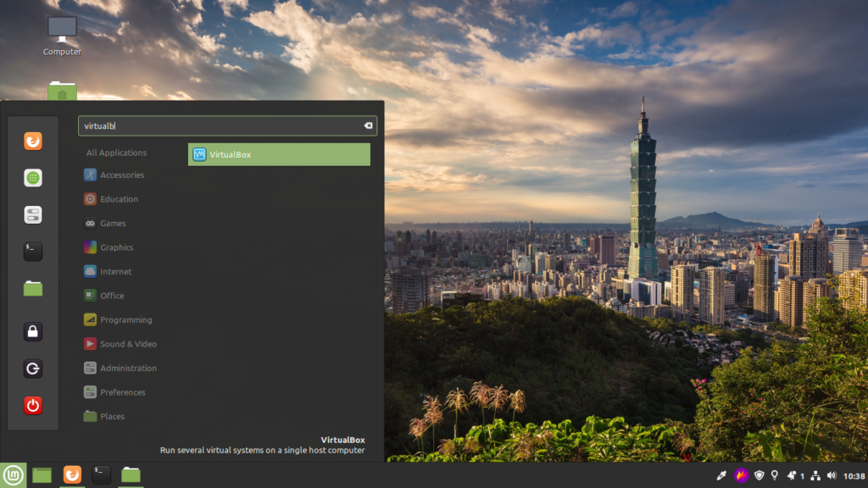Clear the search field text

(368, 125)
